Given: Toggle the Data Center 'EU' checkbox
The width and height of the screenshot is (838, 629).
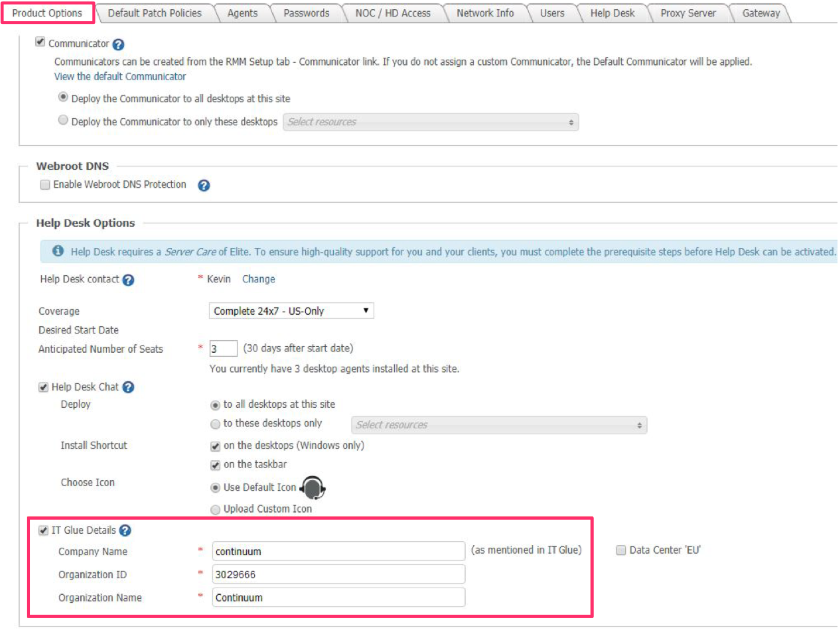Looking at the screenshot, I should pyautogui.click(x=621, y=551).
